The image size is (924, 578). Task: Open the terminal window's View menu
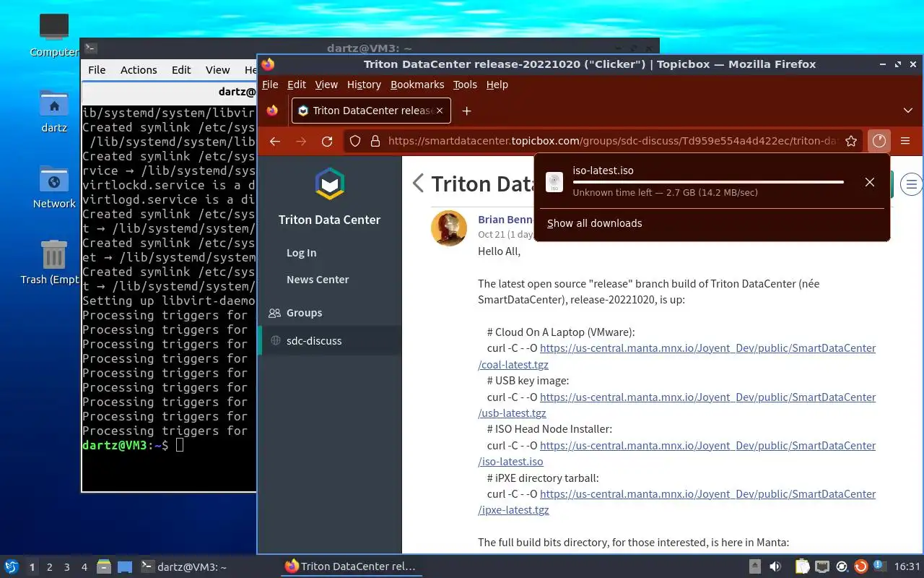click(x=217, y=70)
